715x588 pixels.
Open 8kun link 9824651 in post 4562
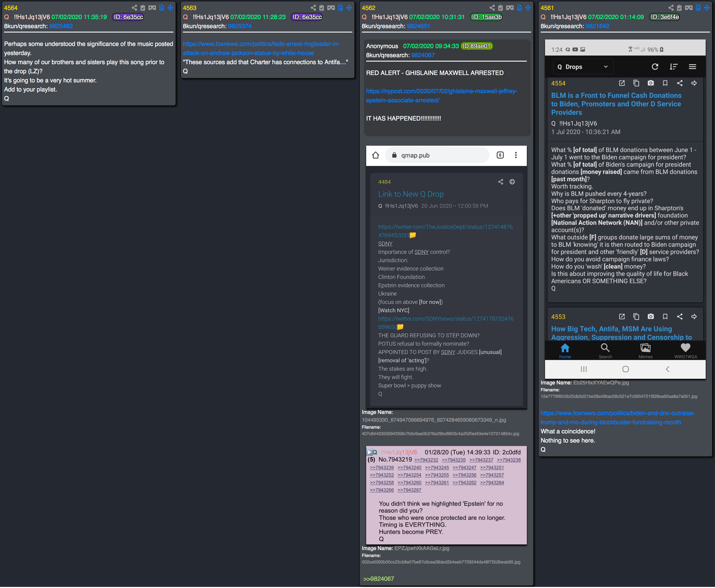point(419,26)
